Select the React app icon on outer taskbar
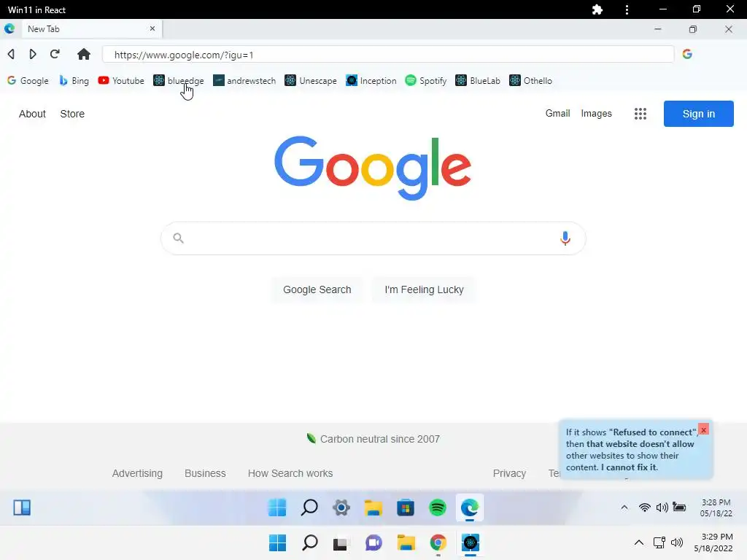 click(471, 542)
